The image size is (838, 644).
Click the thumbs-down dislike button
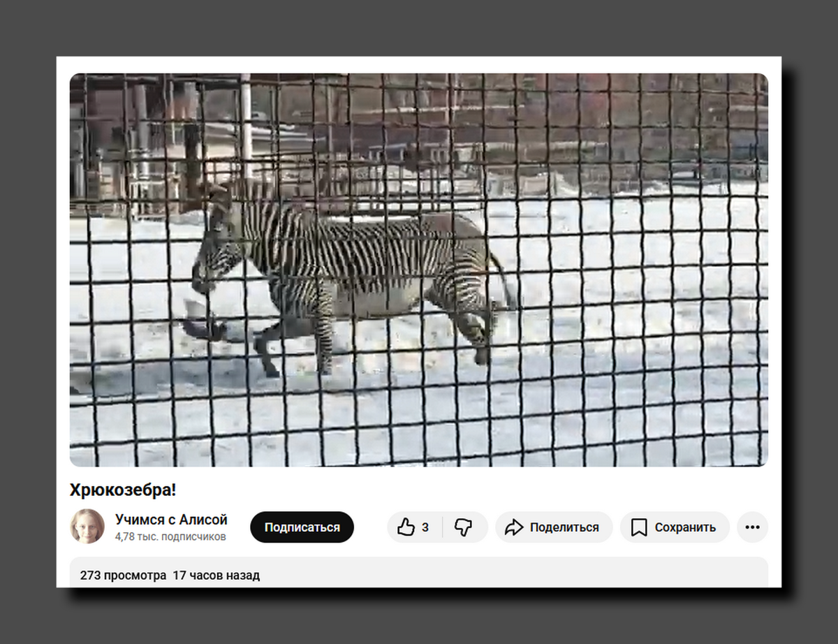pos(464,527)
